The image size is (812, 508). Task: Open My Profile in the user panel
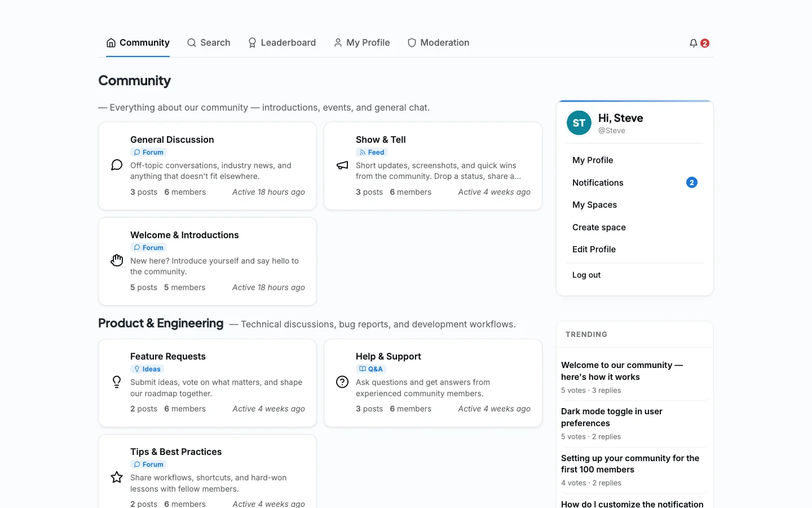click(x=635, y=160)
